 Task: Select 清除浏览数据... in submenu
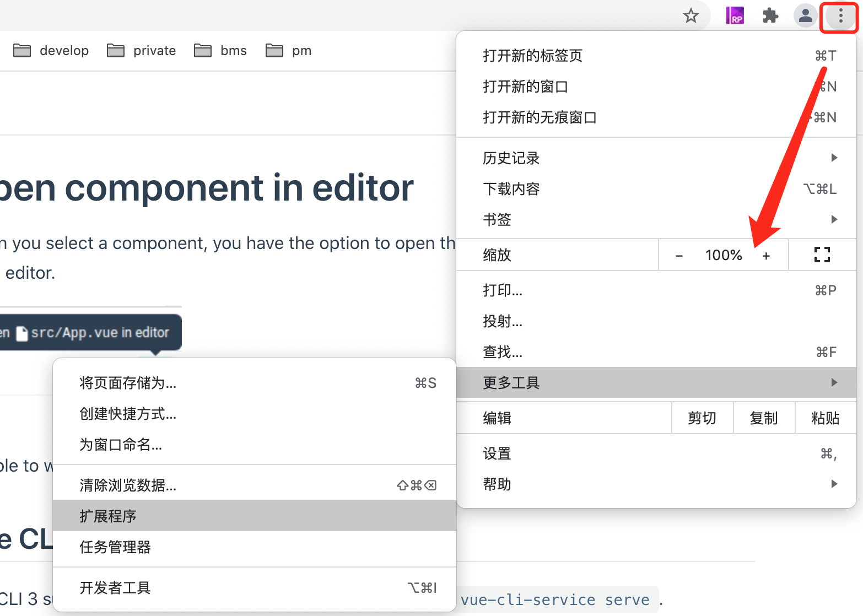pyautogui.click(x=255, y=485)
